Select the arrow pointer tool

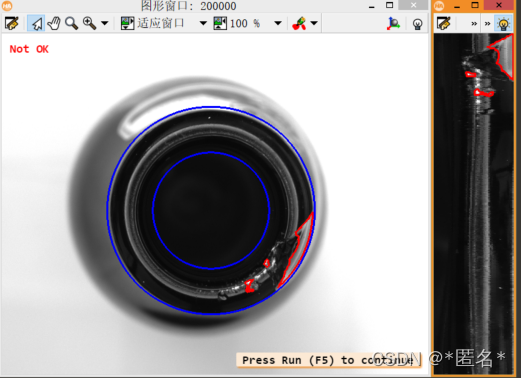coord(36,23)
